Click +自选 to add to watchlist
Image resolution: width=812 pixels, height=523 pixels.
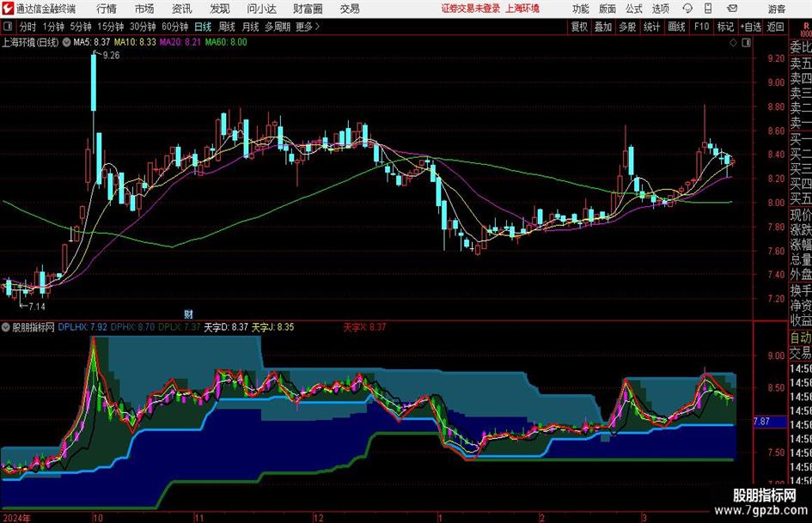point(751,27)
